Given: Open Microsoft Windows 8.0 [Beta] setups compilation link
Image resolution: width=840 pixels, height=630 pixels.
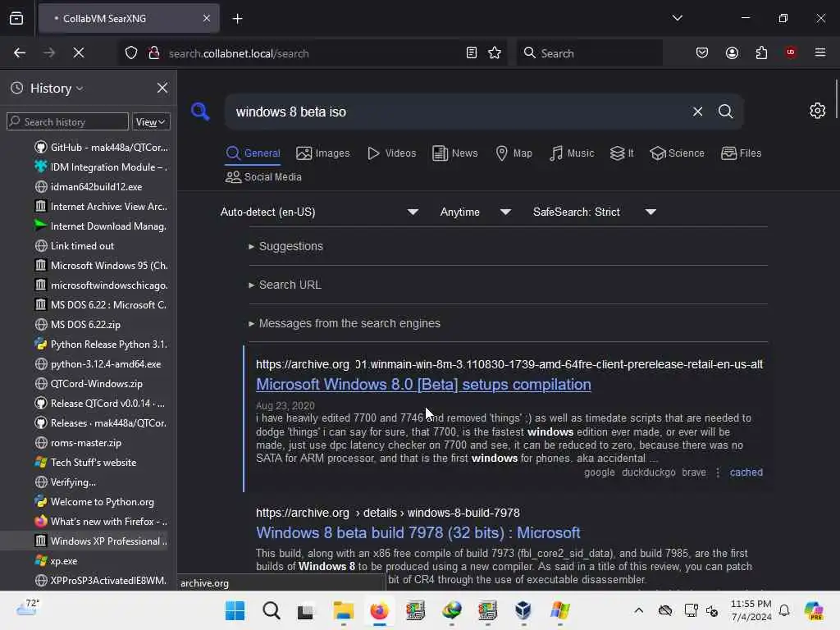Looking at the screenshot, I should tap(423, 385).
